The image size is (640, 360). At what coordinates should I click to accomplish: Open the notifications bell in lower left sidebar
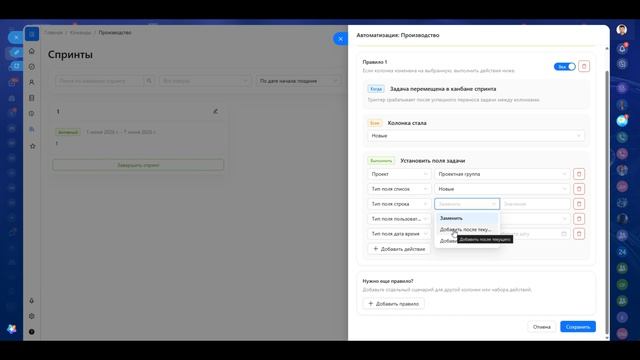click(x=31, y=300)
